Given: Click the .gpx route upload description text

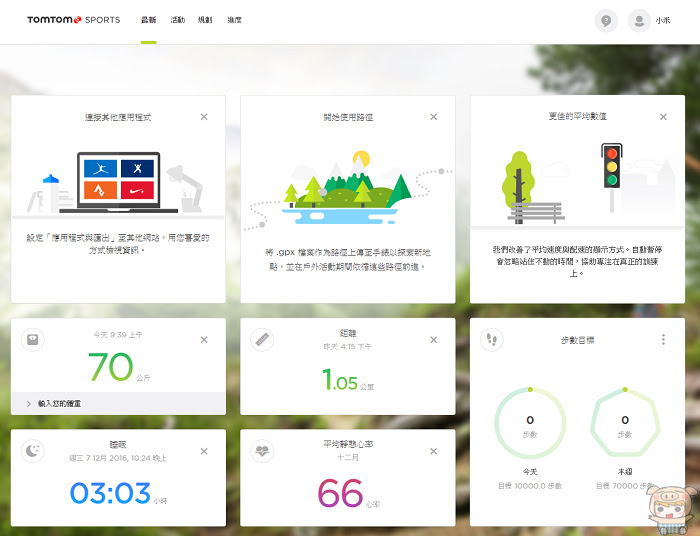Looking at the screenshot, I should 348,259.
